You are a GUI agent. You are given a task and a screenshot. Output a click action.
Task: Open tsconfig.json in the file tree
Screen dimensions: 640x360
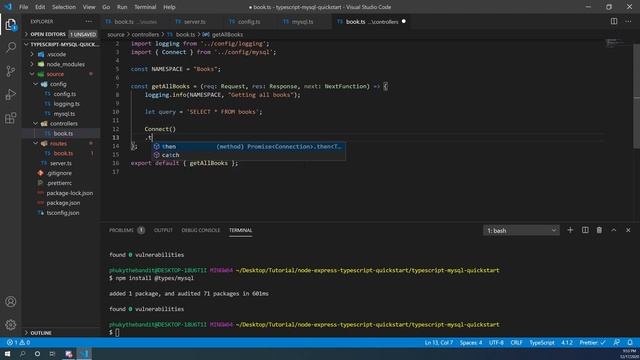62,213
